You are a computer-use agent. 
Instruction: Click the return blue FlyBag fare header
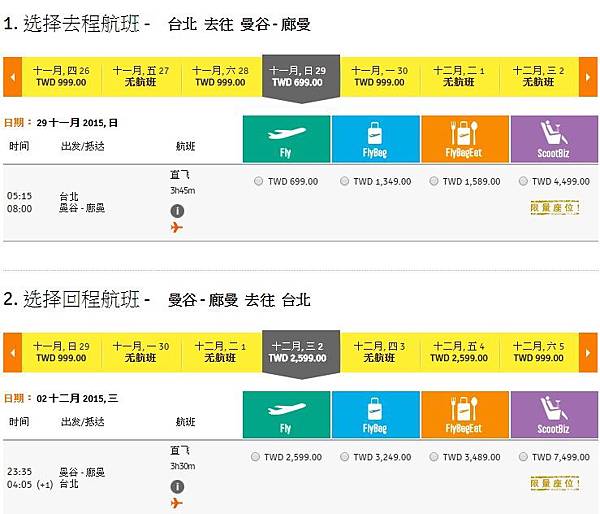coord(374,415)
